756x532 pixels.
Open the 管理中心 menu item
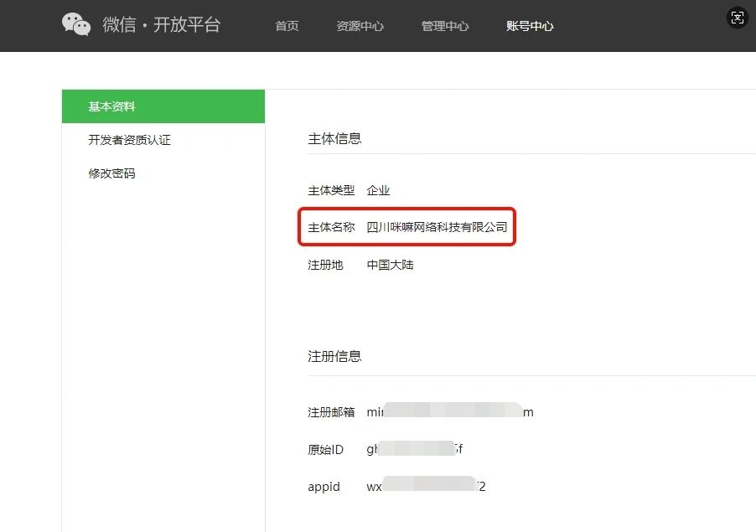pyautogui.click(x=445, y=26)
